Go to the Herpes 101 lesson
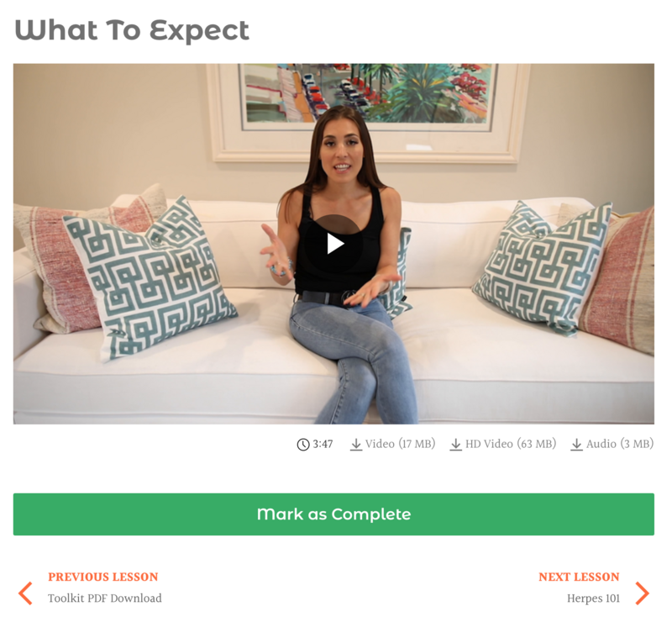This screenshot has height=622, width=672. [x=594, y=598]
